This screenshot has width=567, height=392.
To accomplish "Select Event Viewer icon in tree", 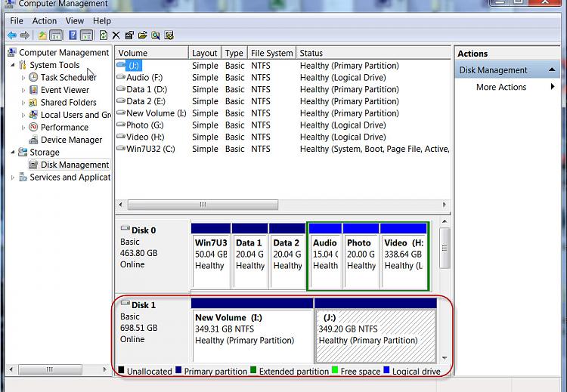I will point(33,90).
